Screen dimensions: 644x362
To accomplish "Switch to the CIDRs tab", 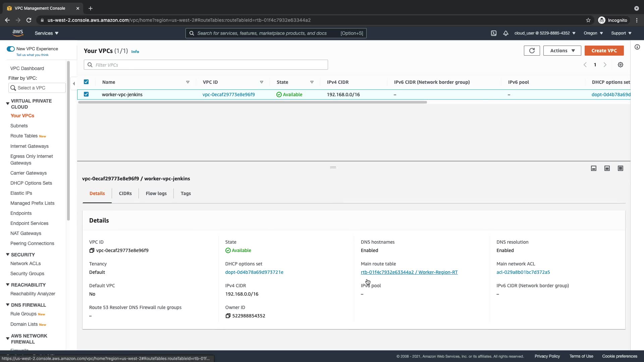I will click(125, 193).
